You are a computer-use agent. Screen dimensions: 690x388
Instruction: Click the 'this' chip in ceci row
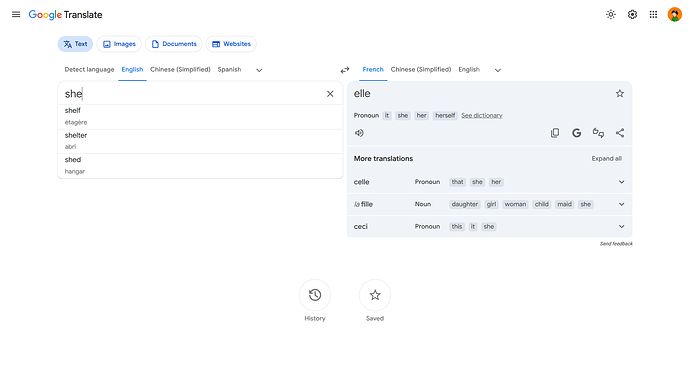(457, 227)
